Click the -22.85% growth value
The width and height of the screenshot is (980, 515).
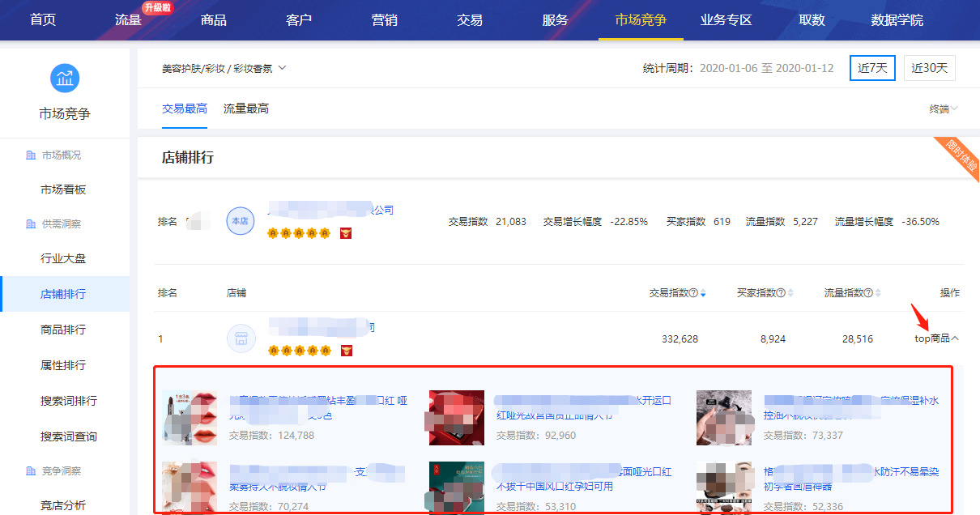coord(628,221)
